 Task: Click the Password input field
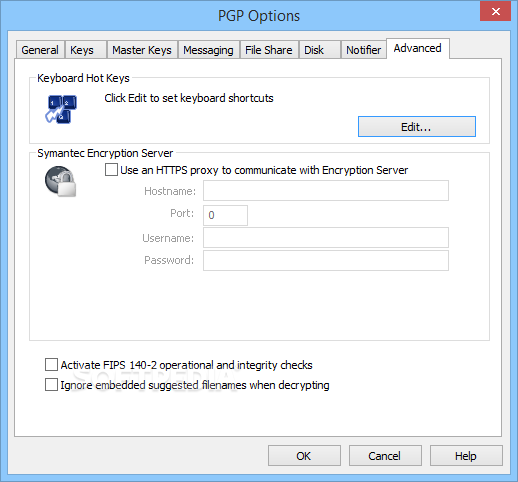(x=326, y=261)
